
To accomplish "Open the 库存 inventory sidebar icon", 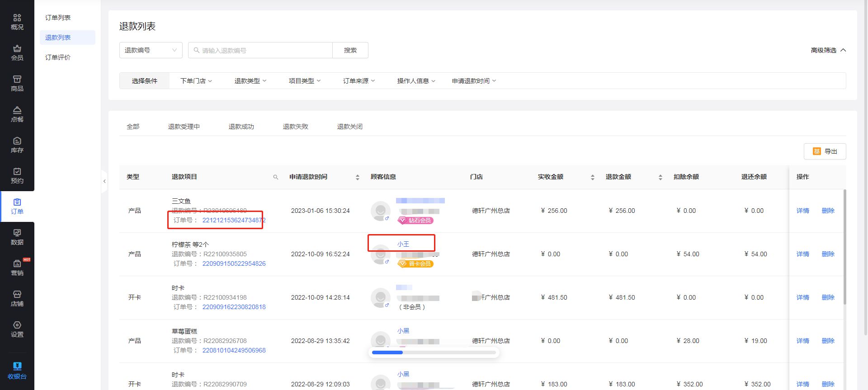I will [17, 145].
